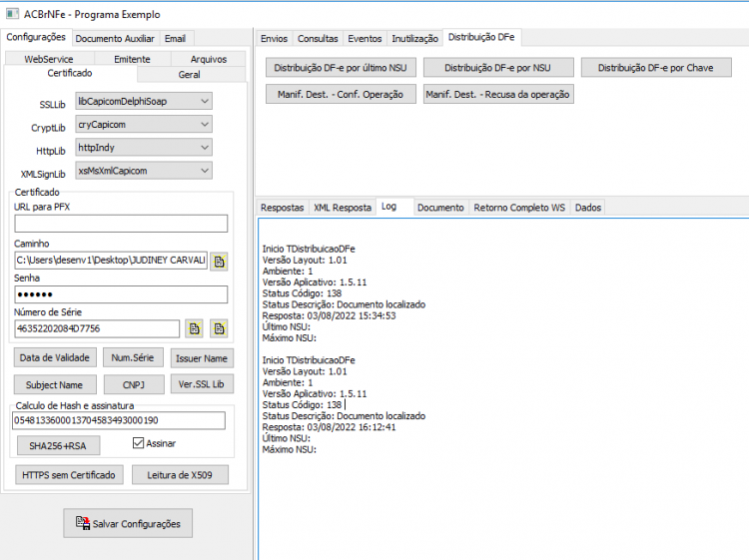
Task: Select the Certificado sub-tab
Action: click(70, 73)
